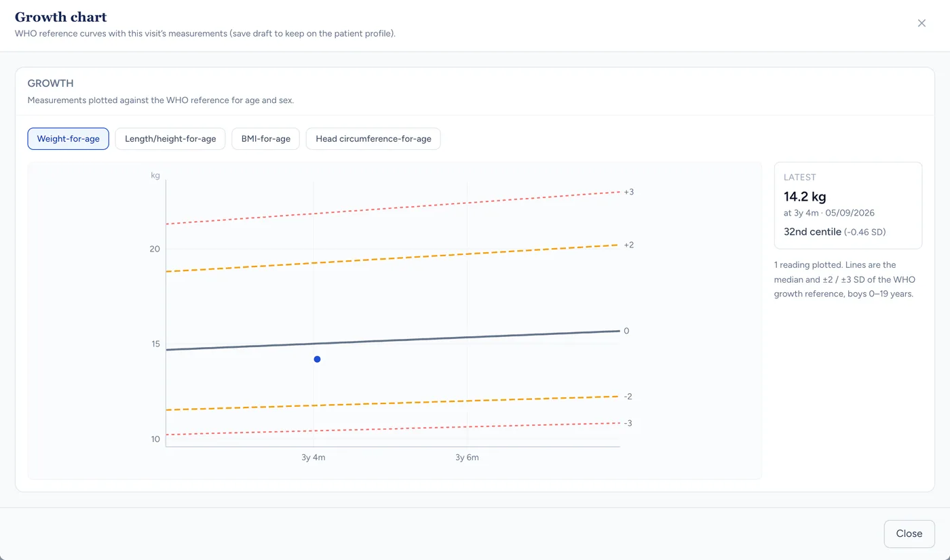Viewport: 950px width, 560px height.
Task: Open the BMI-for-age tab
Action: [x=266, y=139]
